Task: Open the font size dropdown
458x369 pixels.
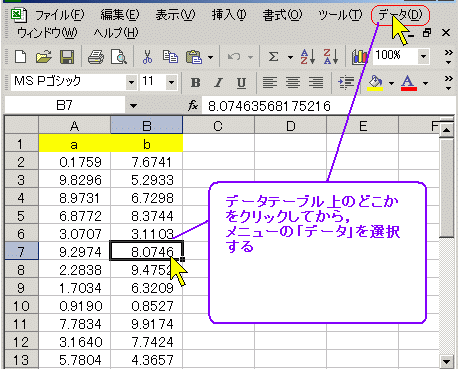Action: click(171, 82)
